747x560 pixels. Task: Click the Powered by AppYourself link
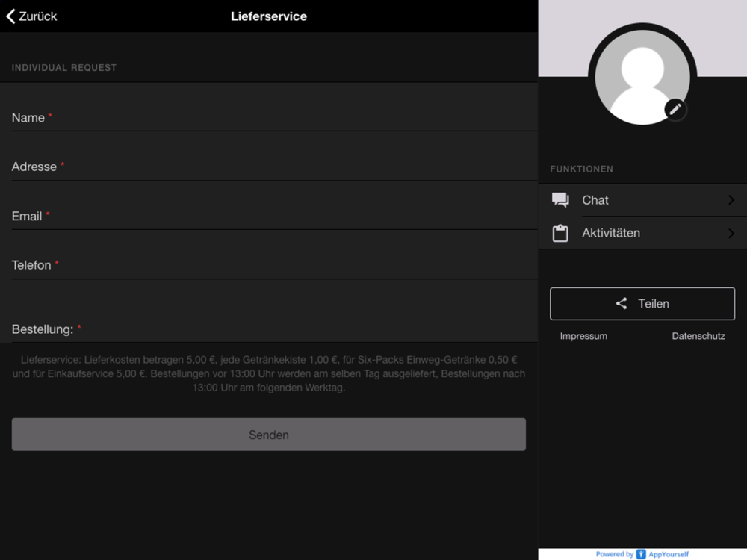click(642, 554)
